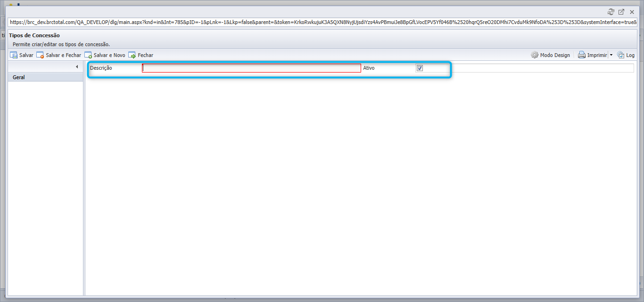This screenshot has width=644, height=302.
Task: Expand the Imprimir dropdown arrow
Action: click(x=611, y=55)
